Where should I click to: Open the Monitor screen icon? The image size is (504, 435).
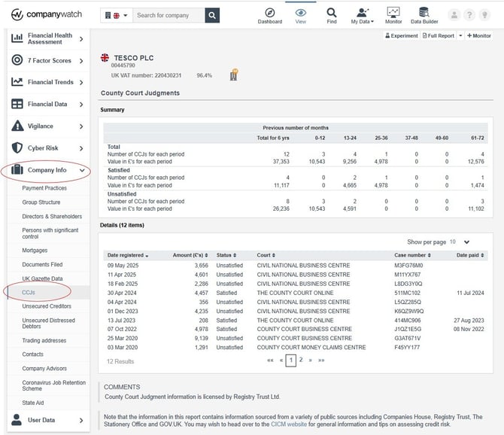tap(393, 12)
